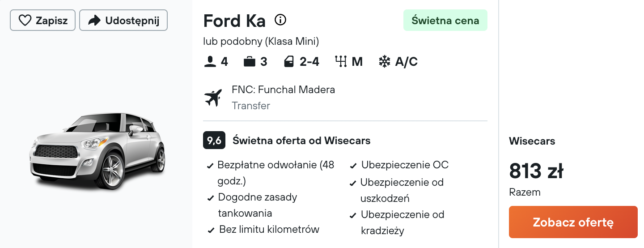Click the heart icon to save offer

click(x=25, y=21)
